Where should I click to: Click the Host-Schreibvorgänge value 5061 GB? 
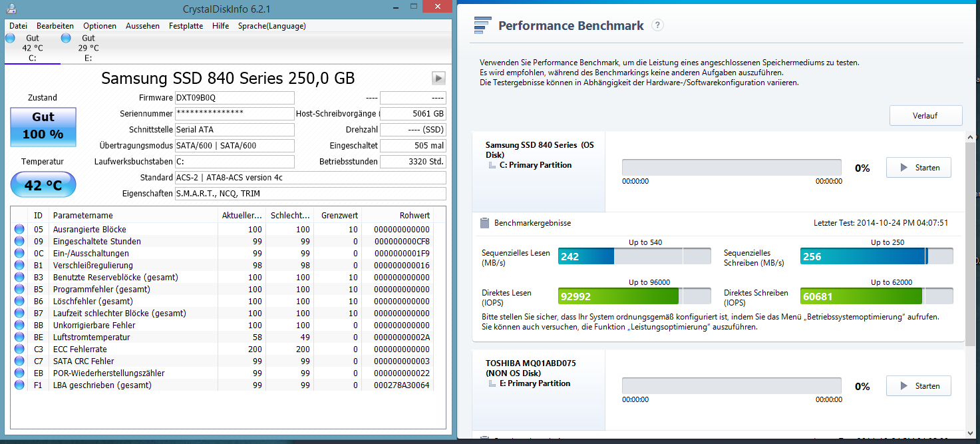pos(413,114)
